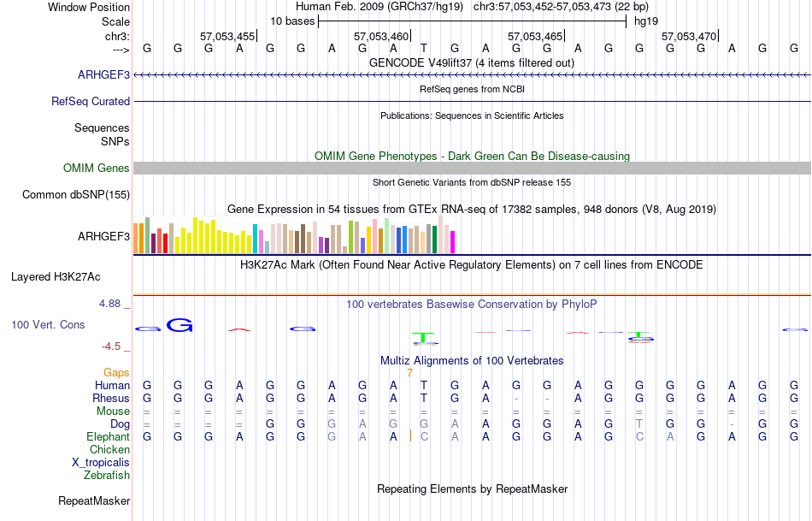Open Publications: Sequences in Scientific Articles title

point(472,115)
